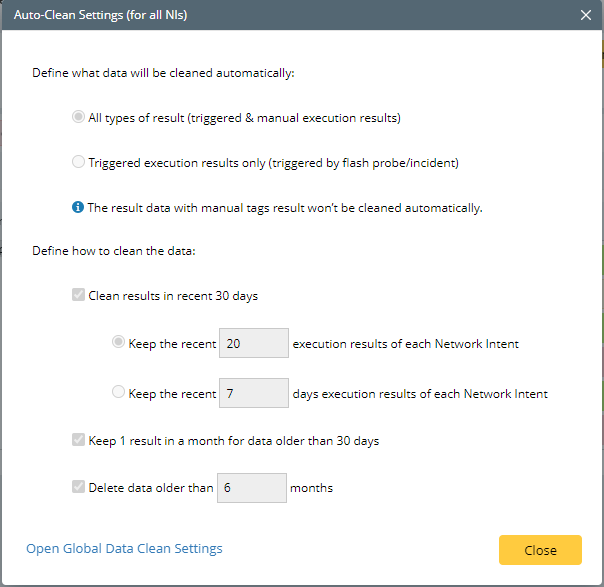Click 'days execution results of each Network Intent' text
Viewport: 604px width, 587px height.
(420, 393)
